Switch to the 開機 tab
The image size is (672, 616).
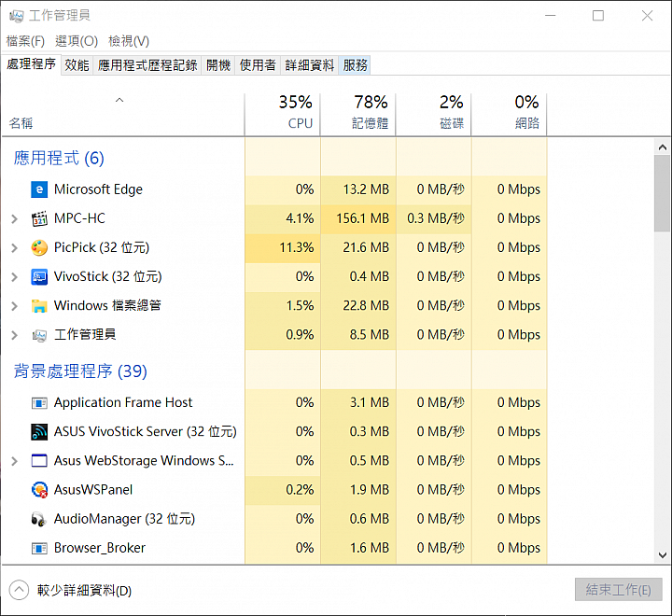tap(218, 65)
